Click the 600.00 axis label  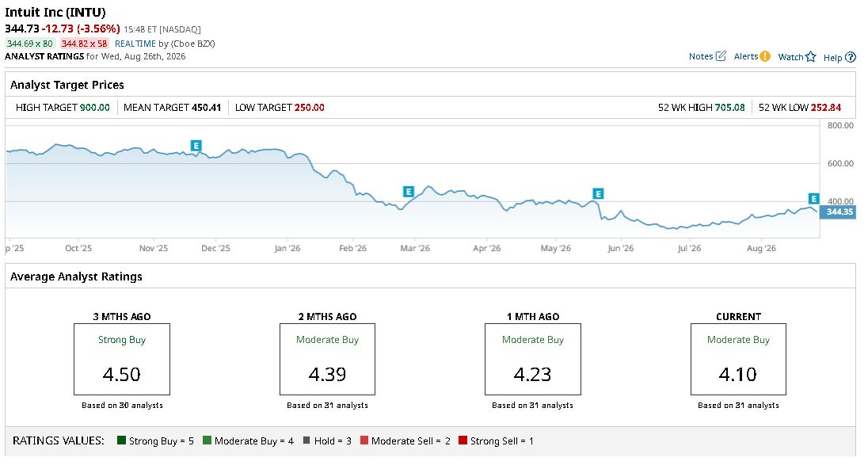point(840,163)
